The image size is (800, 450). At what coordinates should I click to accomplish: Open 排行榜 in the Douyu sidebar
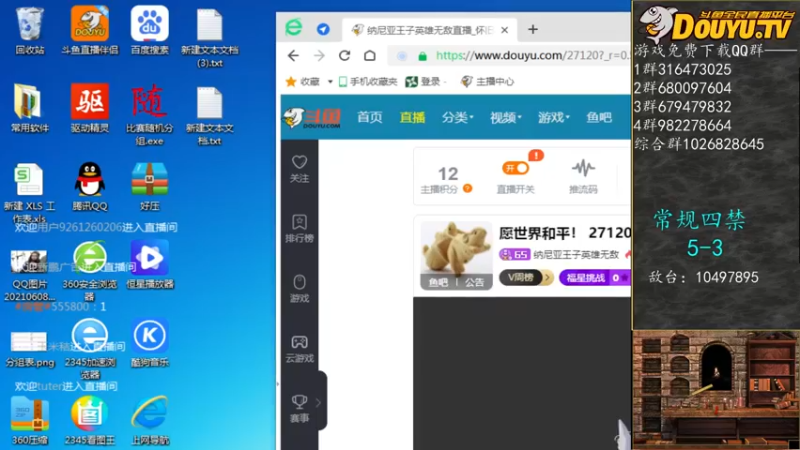click(299, 228)
